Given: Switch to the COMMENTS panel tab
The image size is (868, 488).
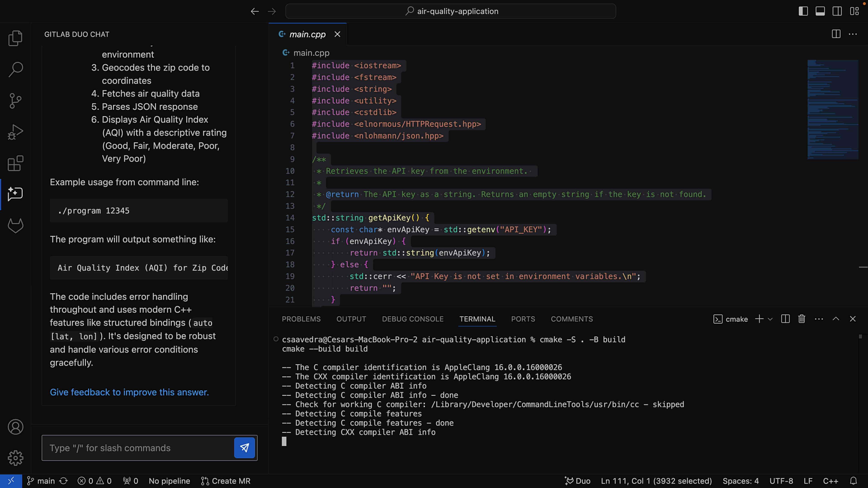Looking at the screenshot, I should (572, 319).
